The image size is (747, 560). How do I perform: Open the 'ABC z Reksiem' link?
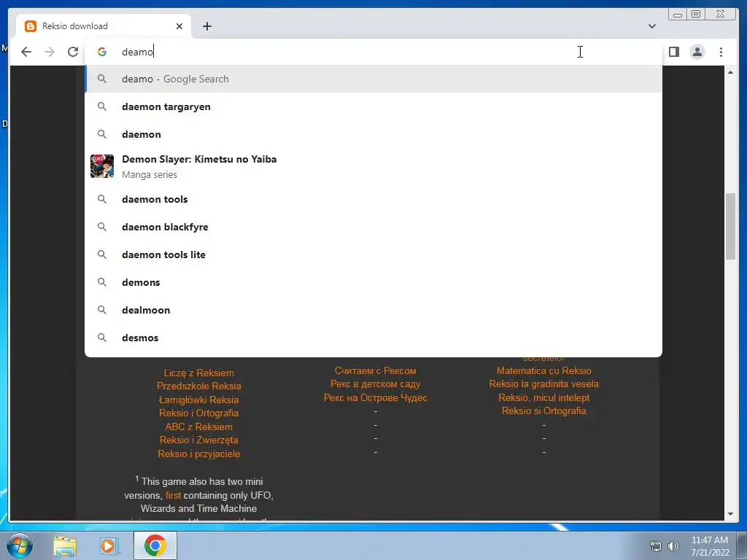(x=198, y=427)
